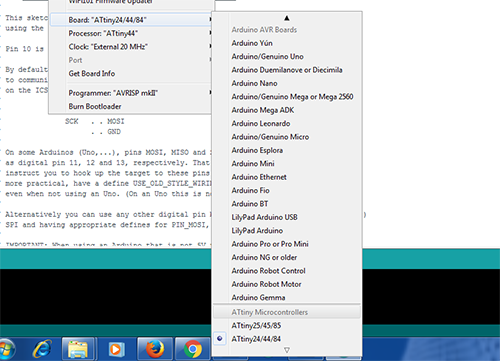The image size is (500, 361).
Task: Select Arduino Yún board
Action: [287, 43]
